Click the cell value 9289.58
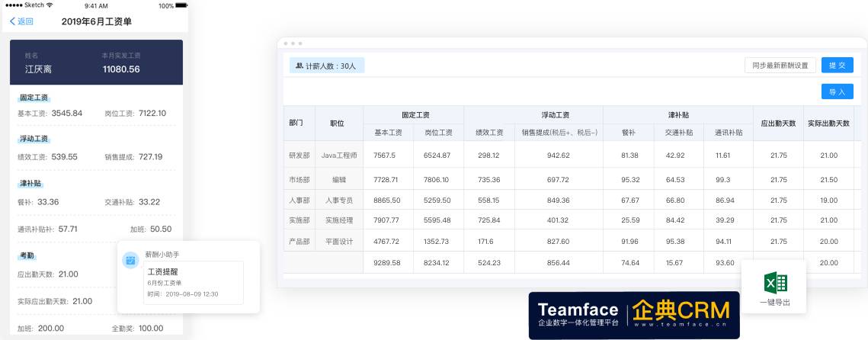The width and height of the screenshot is (868, 340). tap(387, 262)
